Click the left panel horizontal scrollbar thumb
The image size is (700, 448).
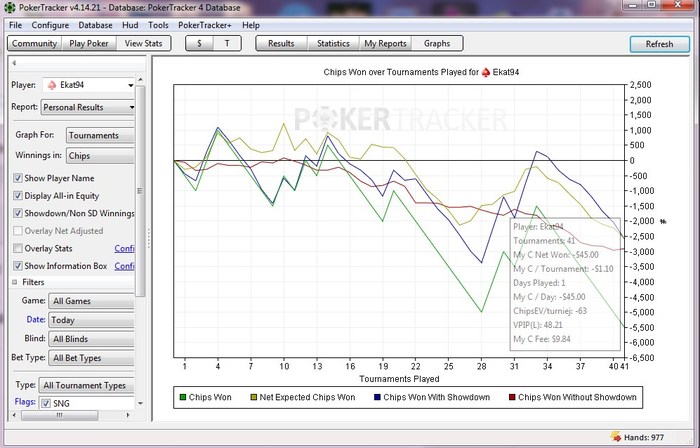pyautogui.click(x=59, y=415)
